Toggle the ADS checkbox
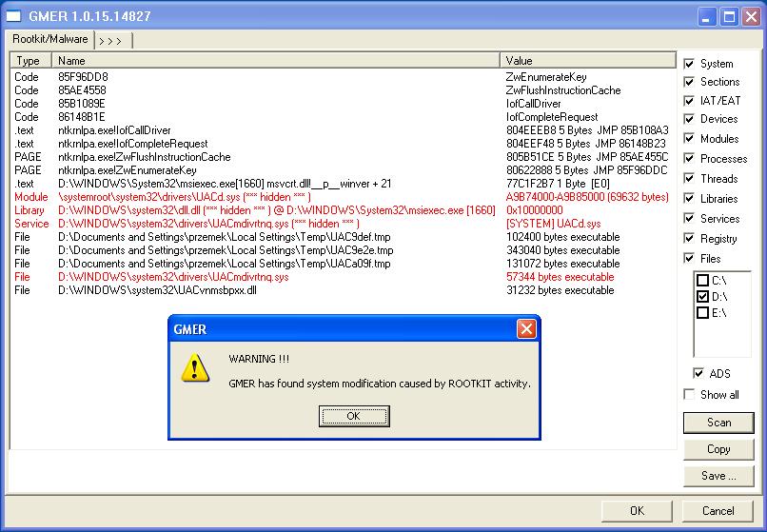Image resolution: width=767 pixels, height=532 pixels. [x=698, y=373]
